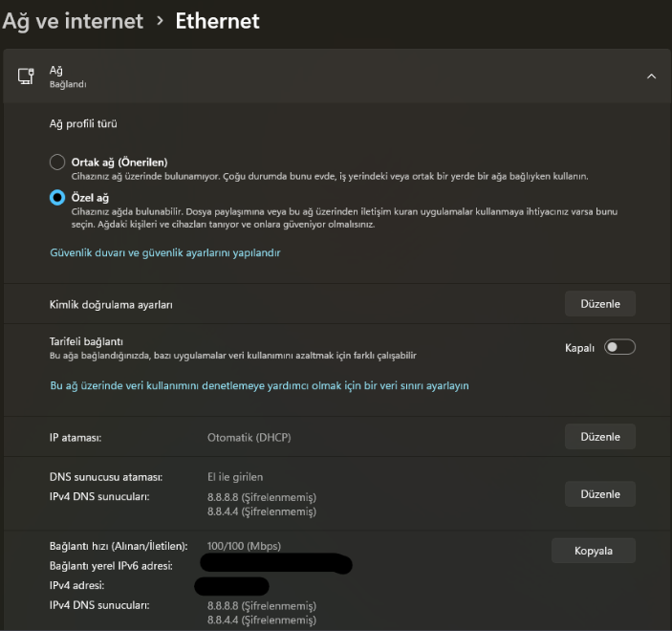Click Düzenle for DNS sunucusu ataması
Screen dimensions: 672x631
600,494
